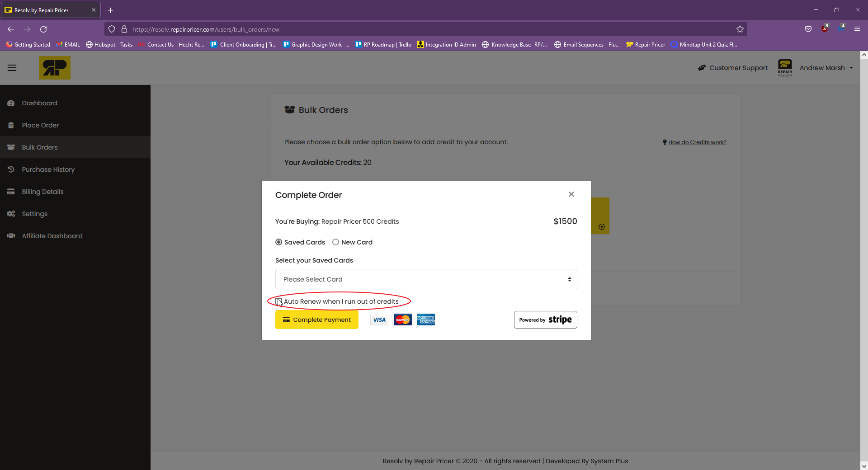Go to Purchase History in sidebar
Image resolution: width=868 pixels, height=470 pixels.
[x=48, y=169]
